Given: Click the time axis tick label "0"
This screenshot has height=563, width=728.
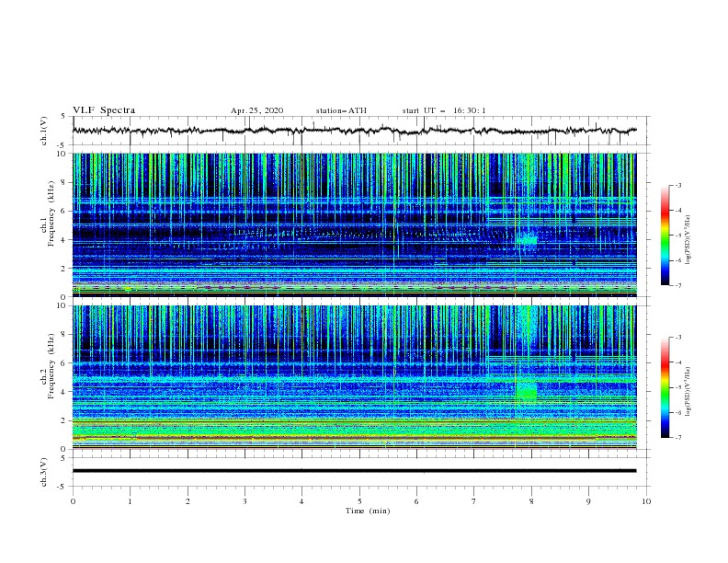Looking at the screenshot, I should (x=73, y=501).
